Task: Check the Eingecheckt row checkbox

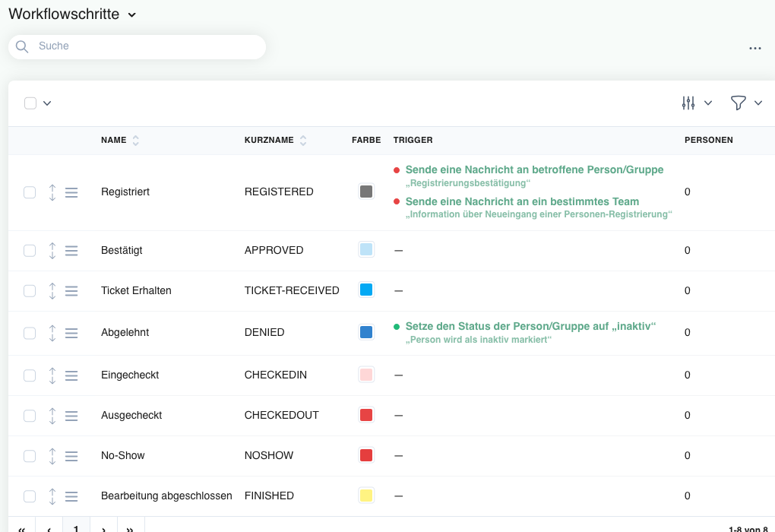Action: (30, 375)
